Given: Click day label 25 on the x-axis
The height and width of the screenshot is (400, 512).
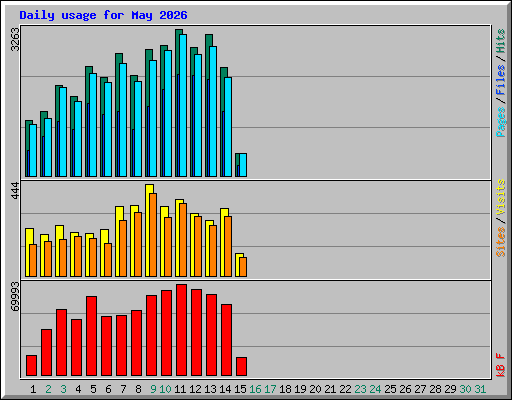Looking at the screenshot, I should (390, 389).
